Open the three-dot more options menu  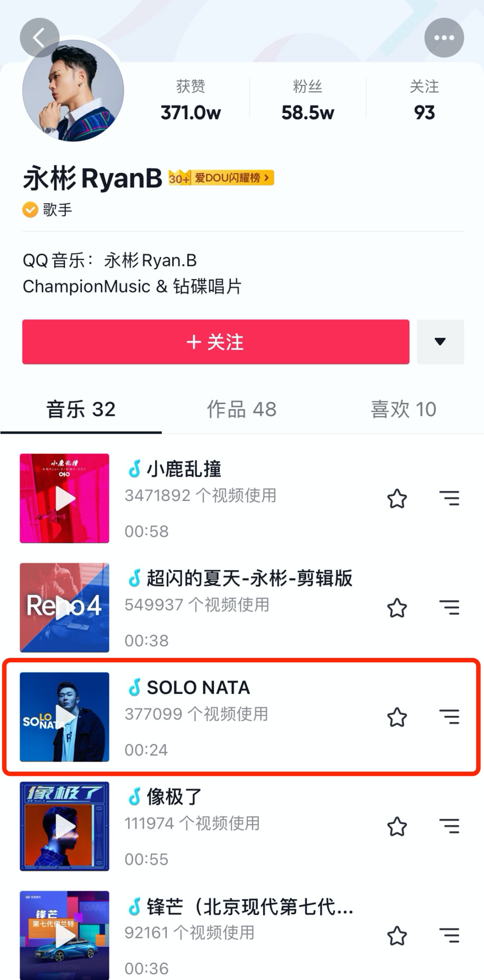[444, 38]
